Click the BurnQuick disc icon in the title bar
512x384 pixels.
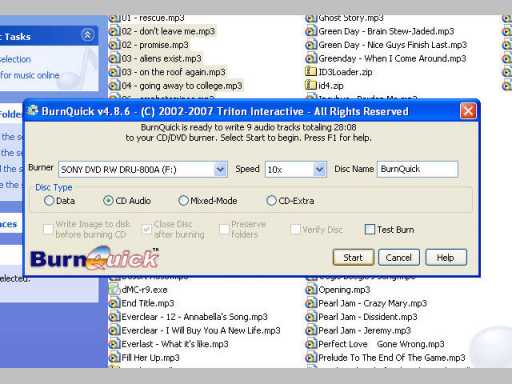click(x=33, y=111)
